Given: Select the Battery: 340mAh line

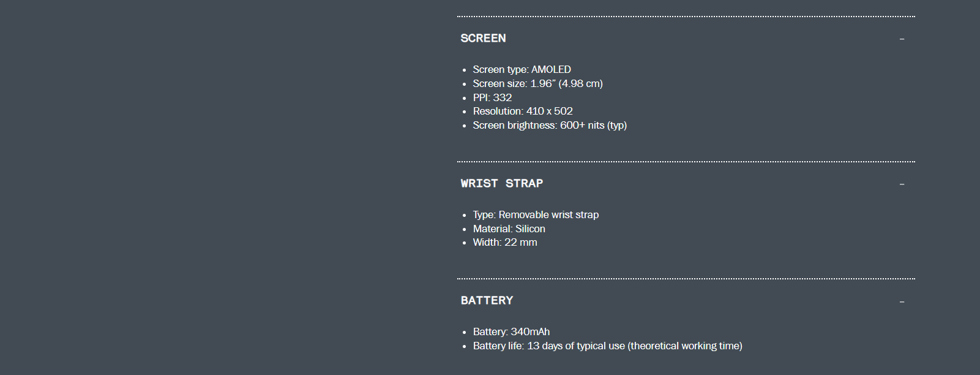Looking at the screenshot, I should (x=511, y=331).
